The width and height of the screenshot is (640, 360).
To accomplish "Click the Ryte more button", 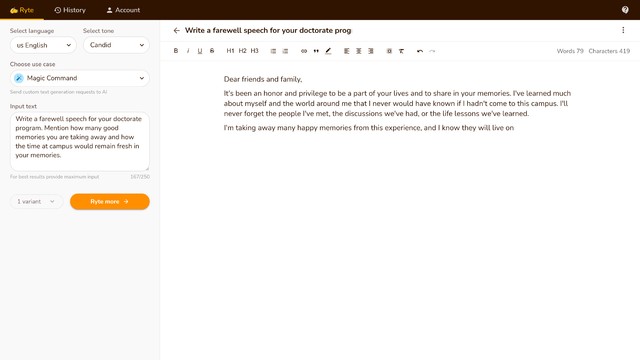I will click(x=110, y=202).
